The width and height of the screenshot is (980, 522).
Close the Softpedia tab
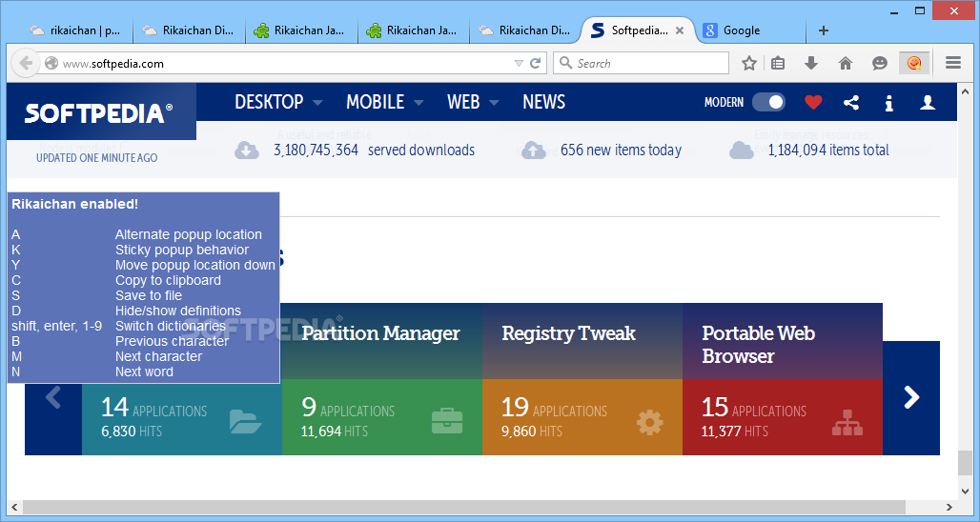coord(680,30)
